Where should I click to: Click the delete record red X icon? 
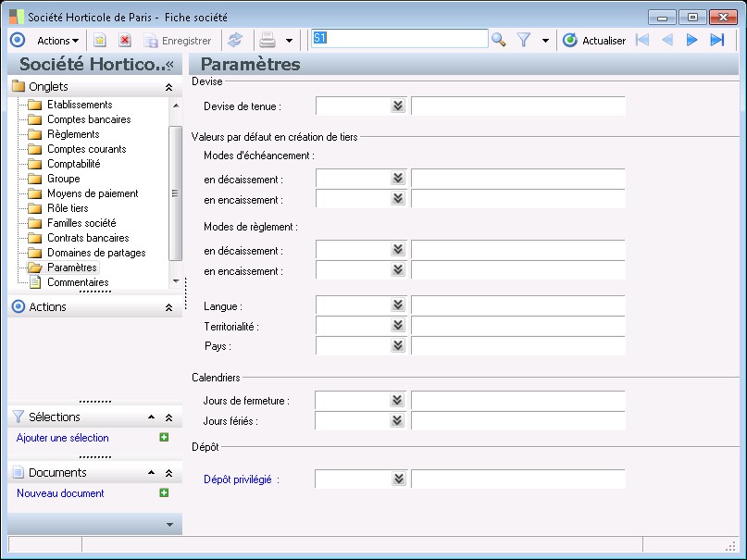click(125, 41)
